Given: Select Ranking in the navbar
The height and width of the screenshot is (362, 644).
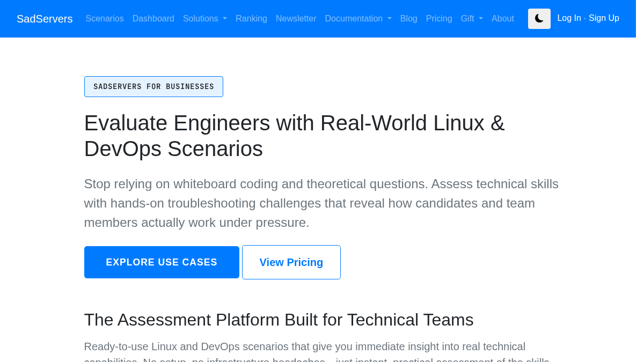Looking at the screenshot, I should click(251, 19).
